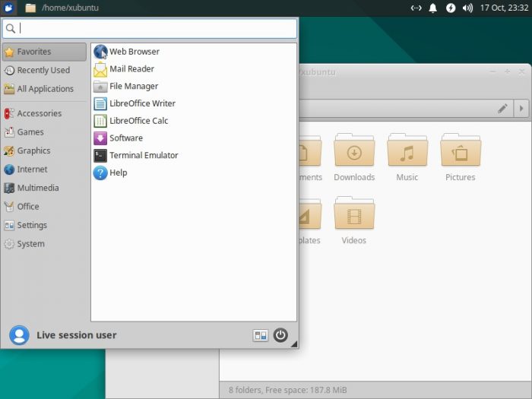Select the Graphics category

pyautogui.click(x=33, y=150)
